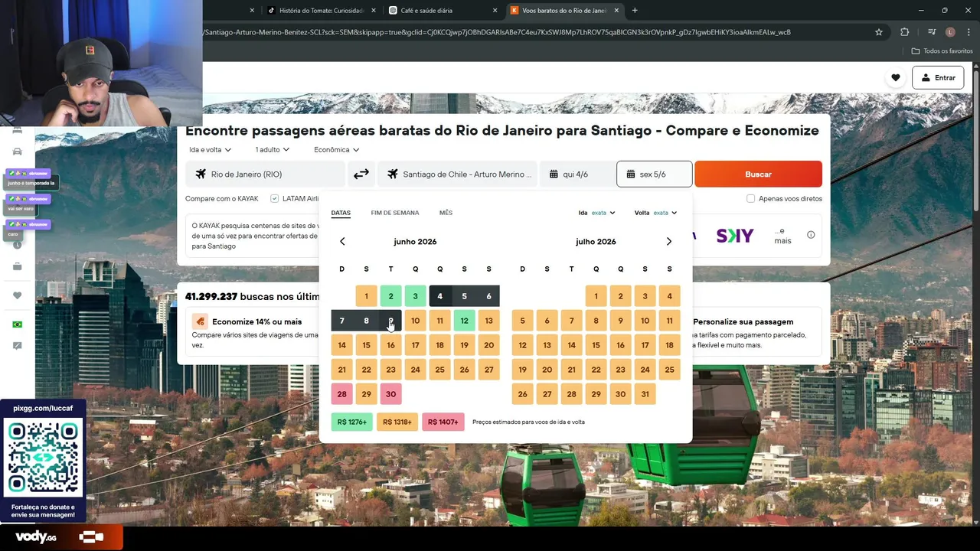Open the Chrome extensions puzzle icon

(905, 32)
